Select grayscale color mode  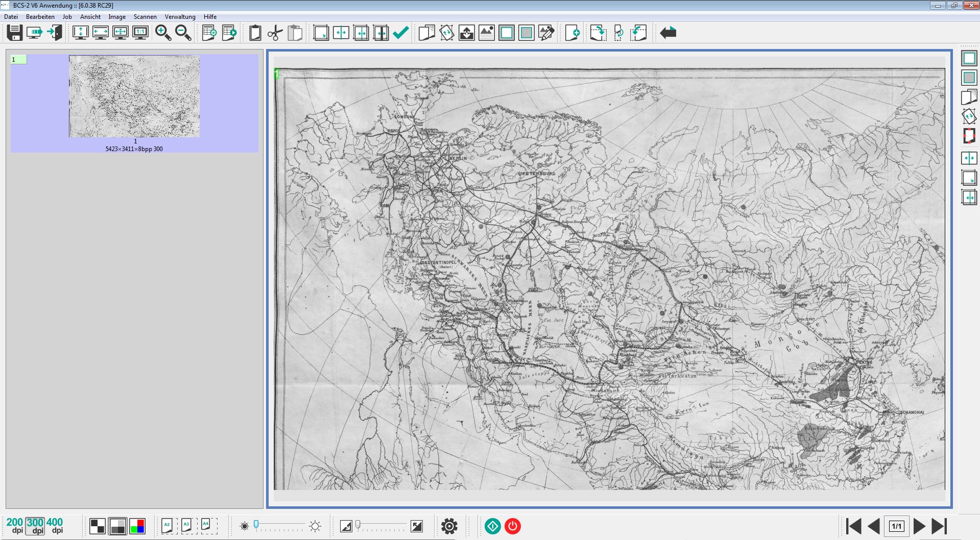point(117,526)
